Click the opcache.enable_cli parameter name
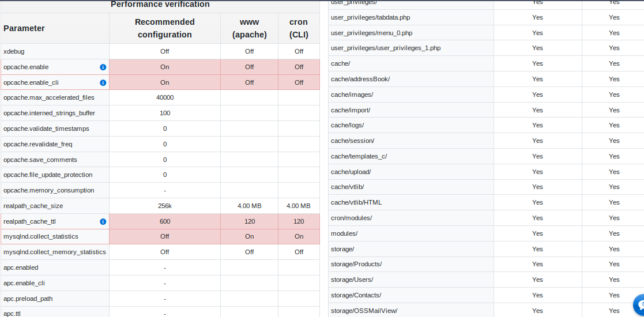644x317 pixels. point(31,82)
